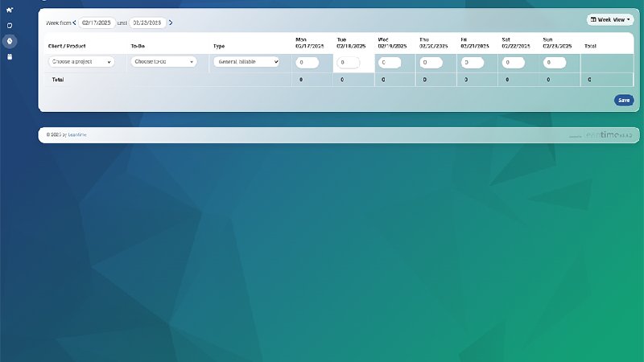644x362 pixels.
Task: Click the Friday 02/21 hours field
Action: pyautogui.click(x=472, y=63)
